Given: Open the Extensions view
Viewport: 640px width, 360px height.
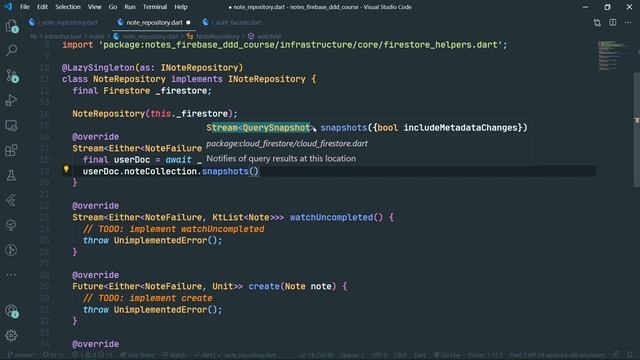Looking at the screenshot, I should tap(11, 150).
